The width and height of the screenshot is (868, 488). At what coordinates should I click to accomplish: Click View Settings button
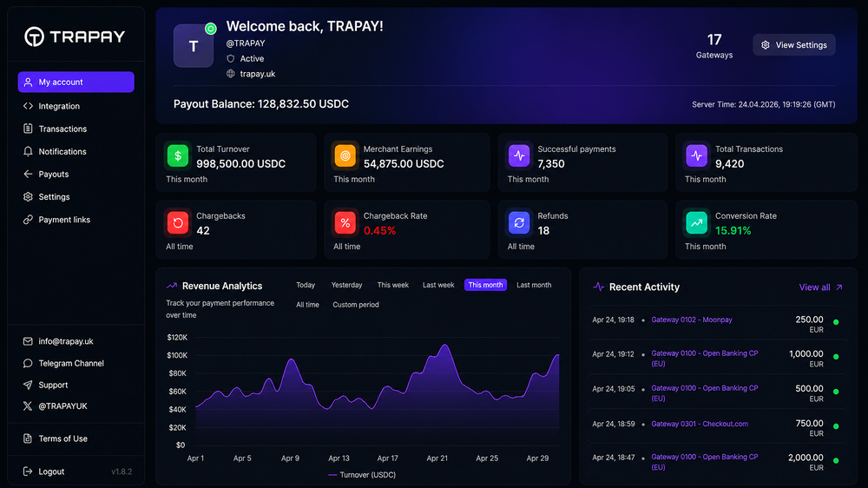pyautogui.click(x=794, y=45)
